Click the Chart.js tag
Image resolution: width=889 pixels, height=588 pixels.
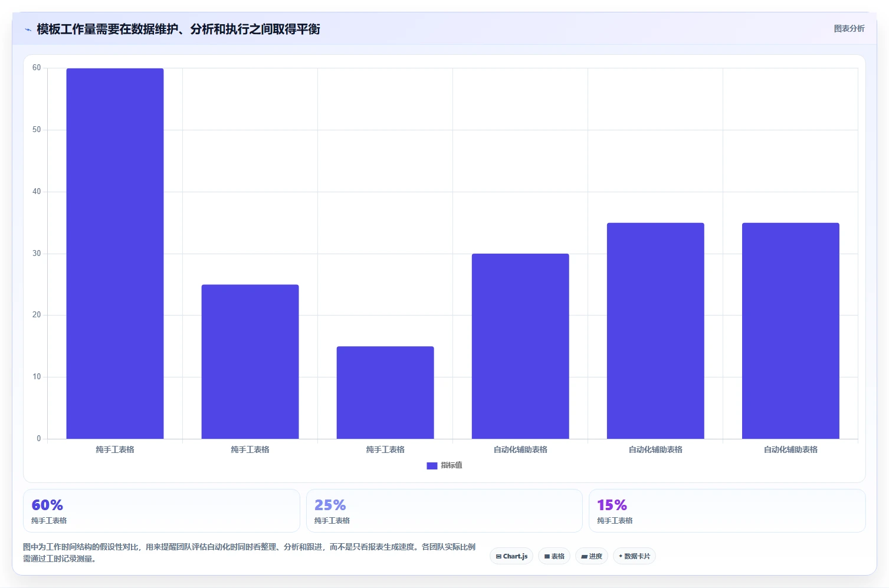(x=511, y=556)
